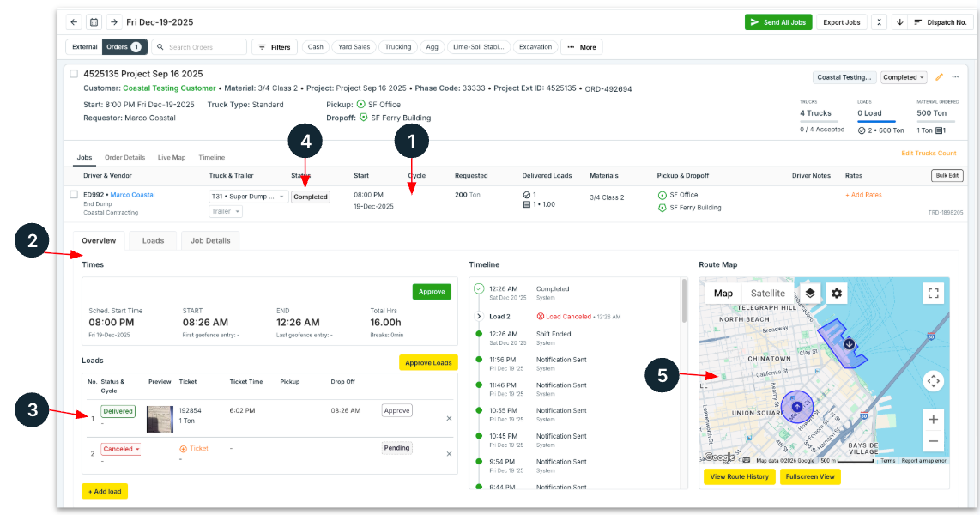980x515 pixels.
Task: Click the collapse rows icon beside Export Jobs
Action: (879, 21)
